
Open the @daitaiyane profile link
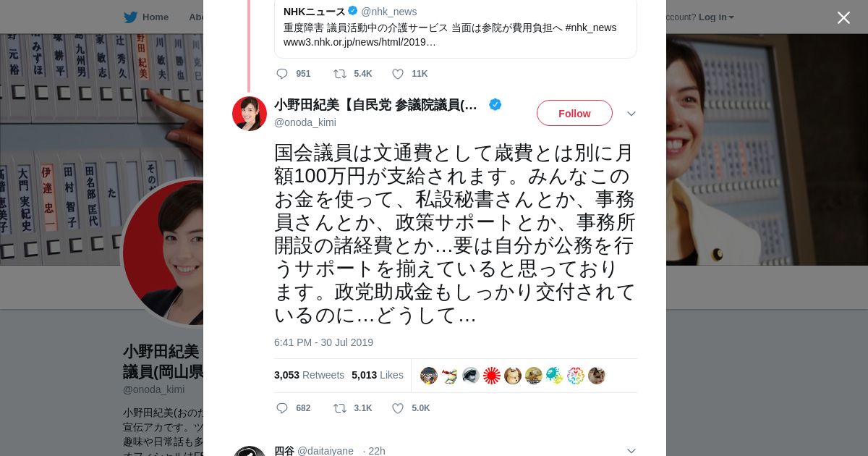(325, 450)
